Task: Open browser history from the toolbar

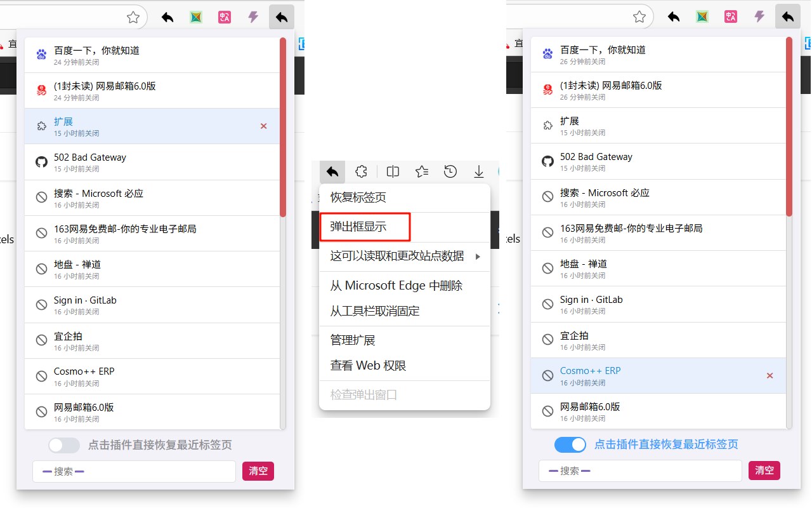Action: coord(450,171)
